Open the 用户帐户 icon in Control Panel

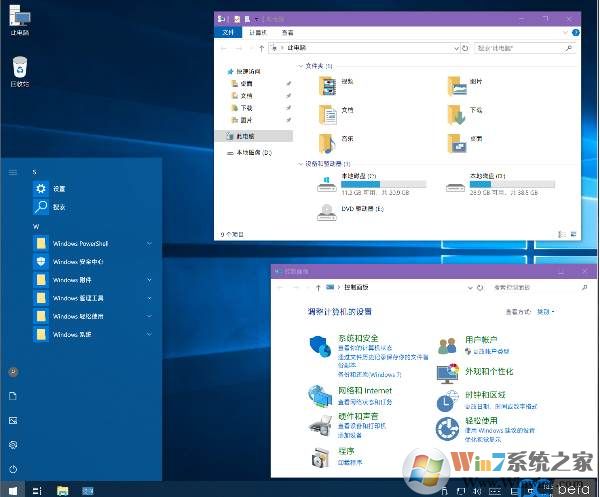coord(447,346)
